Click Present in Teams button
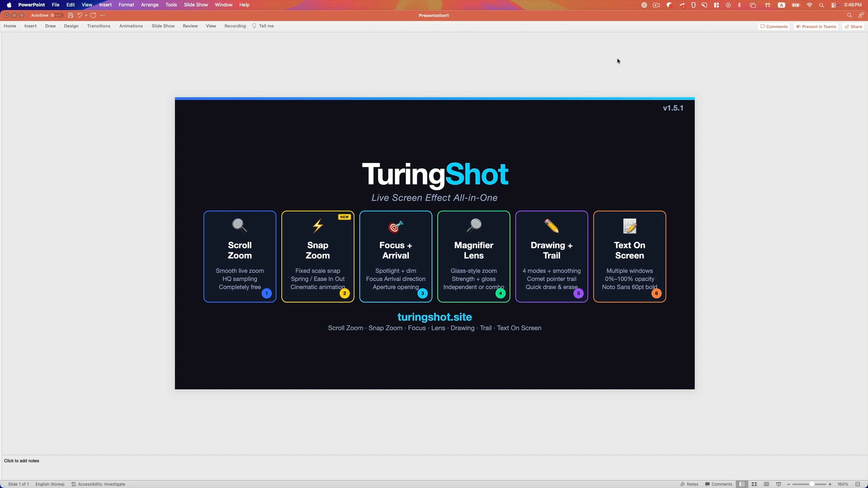The image size is (868, 488). tap(816, 27)
